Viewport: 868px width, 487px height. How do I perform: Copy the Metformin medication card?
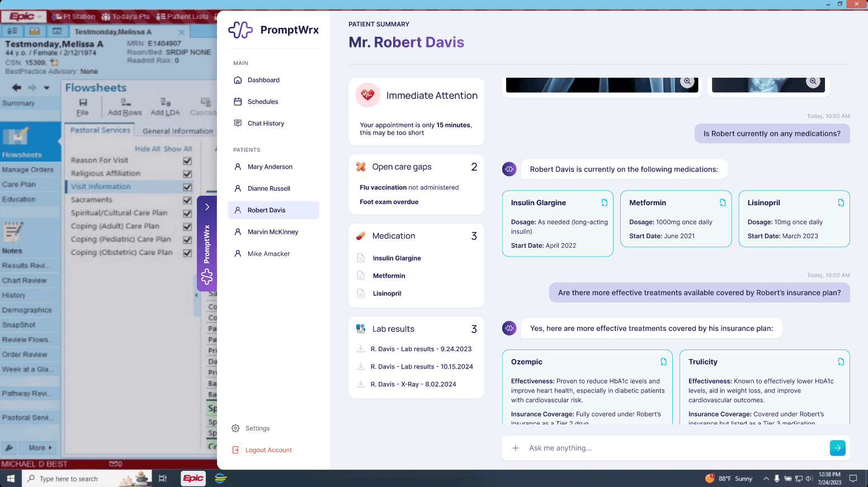pyautogui.click(x=723, y=202)
